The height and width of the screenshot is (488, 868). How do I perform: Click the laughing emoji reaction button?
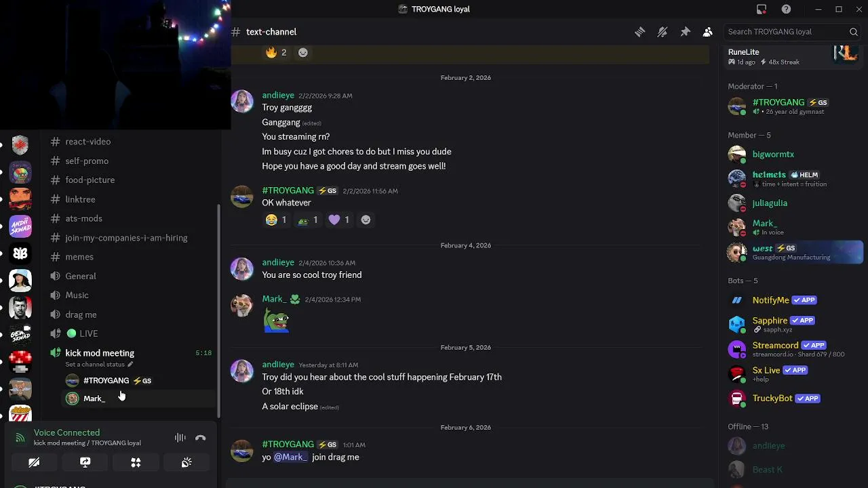(x=276, y=220)
